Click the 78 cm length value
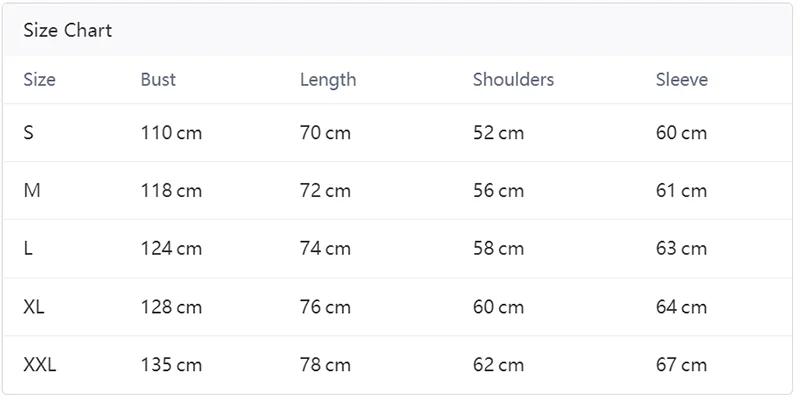Image resolution: width=800 pixels, height=401 pixels. click(325, 365)
